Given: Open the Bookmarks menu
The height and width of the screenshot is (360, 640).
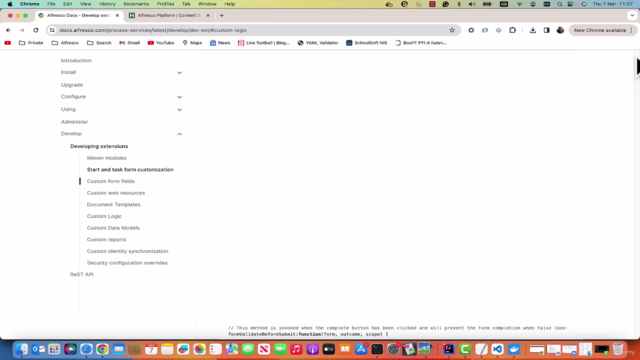Looking at the screenshot, I should [136, 4].
